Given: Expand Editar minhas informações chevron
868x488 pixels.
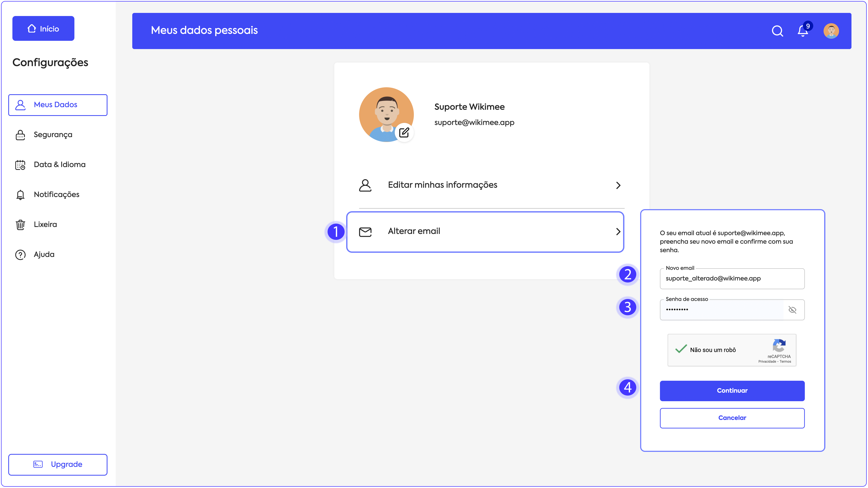Looking at the screenshot, I should click(x=618, y=185).
